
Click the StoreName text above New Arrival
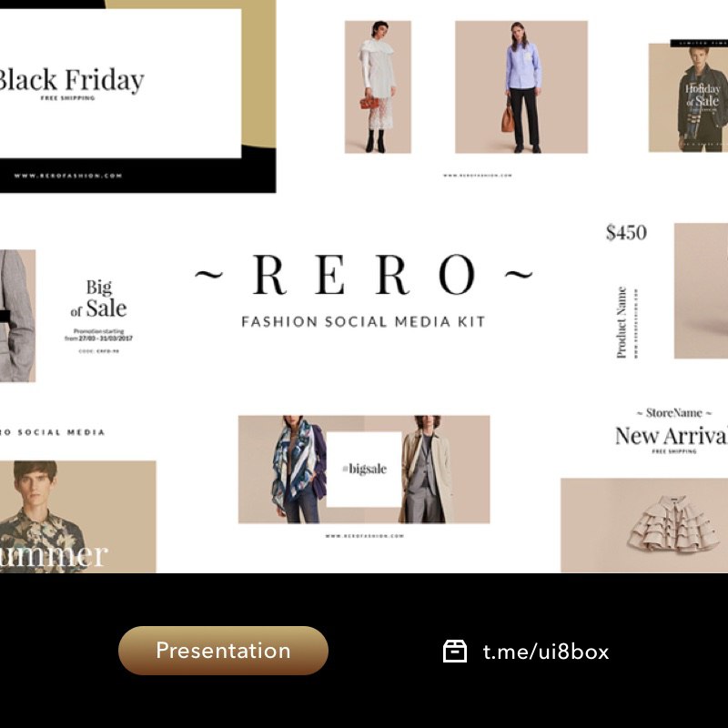673,413
